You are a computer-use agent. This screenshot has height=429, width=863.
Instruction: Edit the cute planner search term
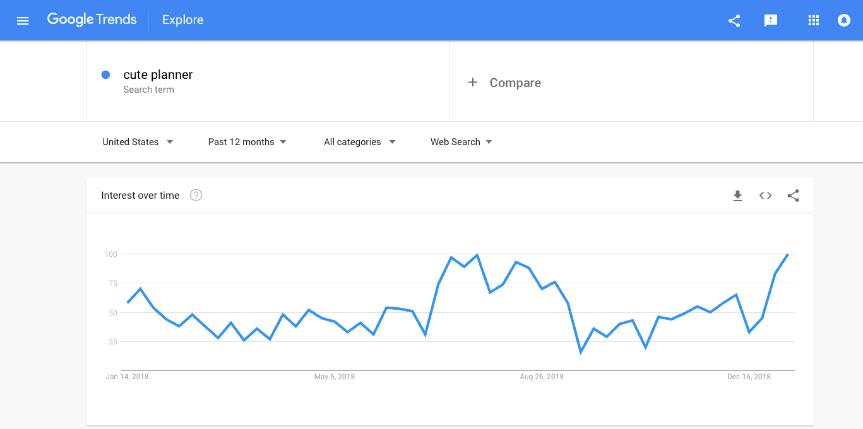click(x=158, y=75)
